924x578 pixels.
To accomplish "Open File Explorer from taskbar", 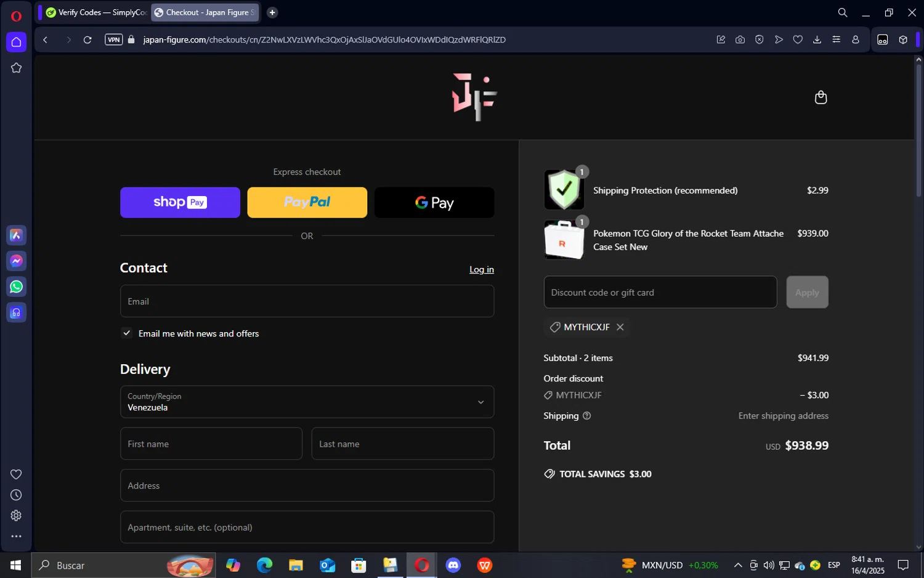I will click(296, 565).
